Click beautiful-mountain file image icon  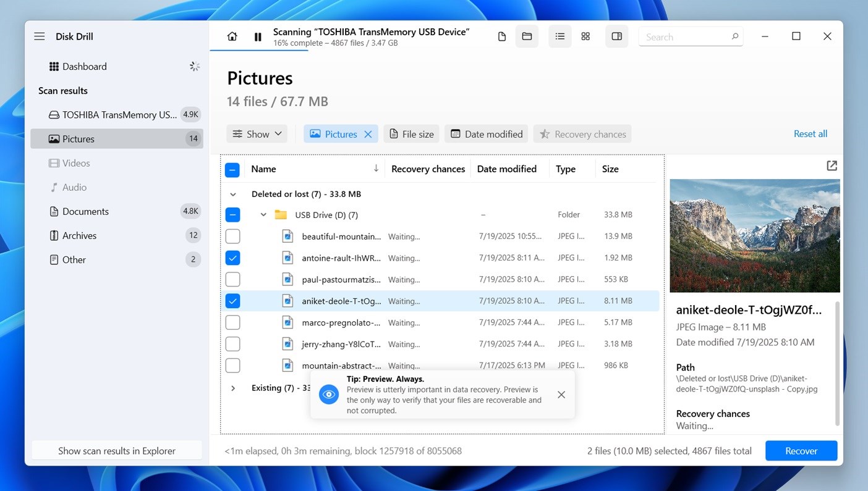287,236
